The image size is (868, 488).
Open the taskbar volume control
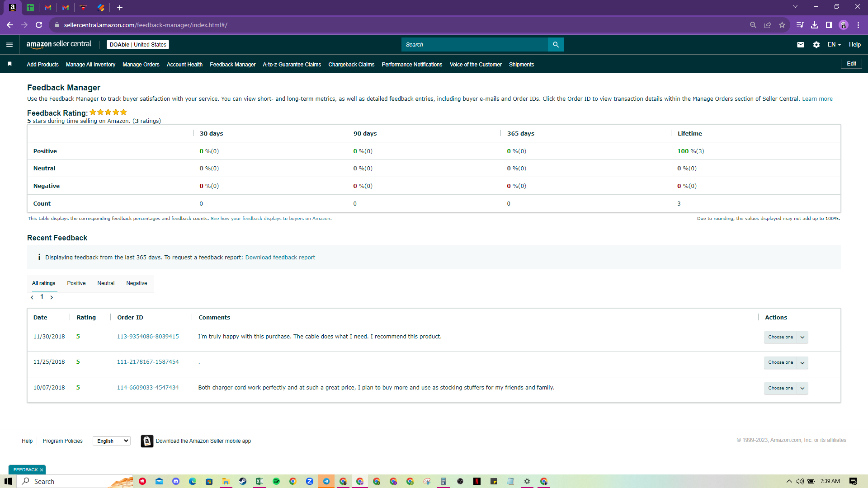point(800,481)
